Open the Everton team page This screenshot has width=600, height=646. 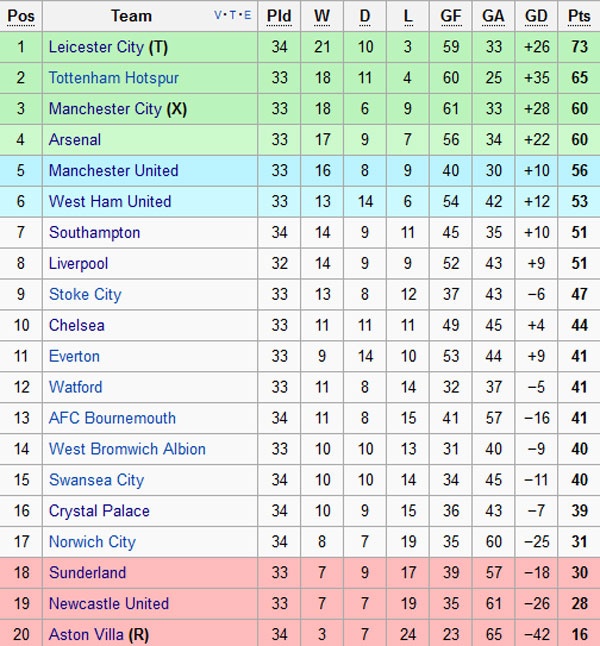(74, 357)
